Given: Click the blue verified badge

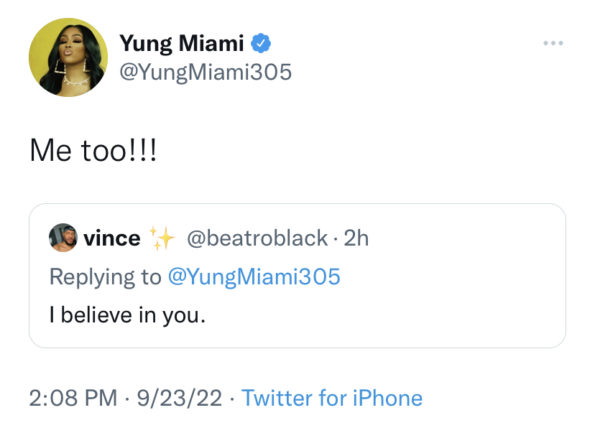Looking at the screenshot, I should [x=261, y=43].
